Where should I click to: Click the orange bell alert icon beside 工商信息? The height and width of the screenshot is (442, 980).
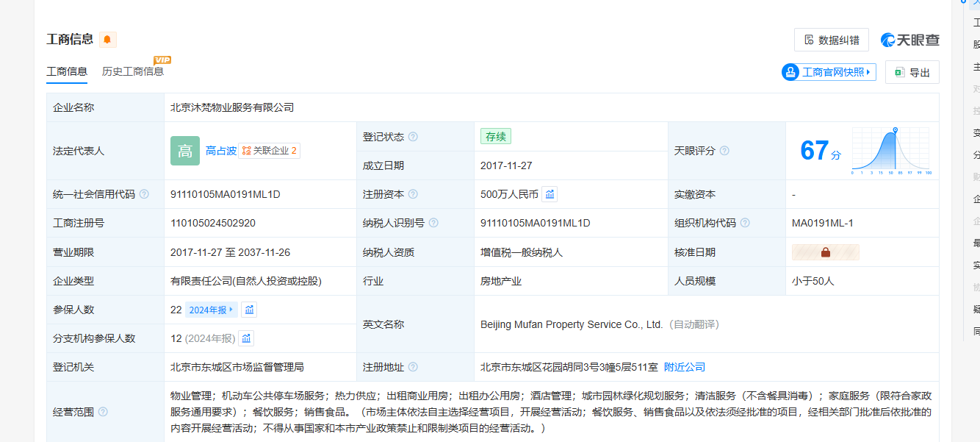point(108,40)
